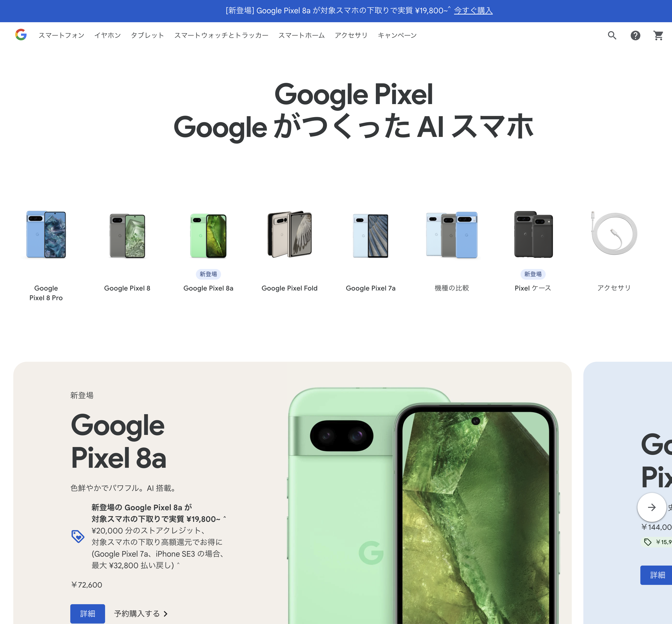Click the Google logo in header
Screen dimensions: 672x624
(21, 35)
